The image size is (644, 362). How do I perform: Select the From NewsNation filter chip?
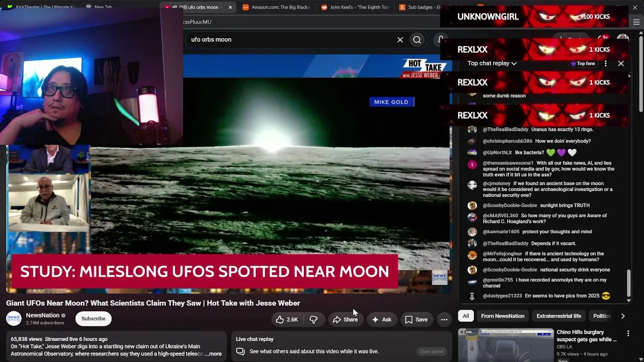[x=503, y=316]
